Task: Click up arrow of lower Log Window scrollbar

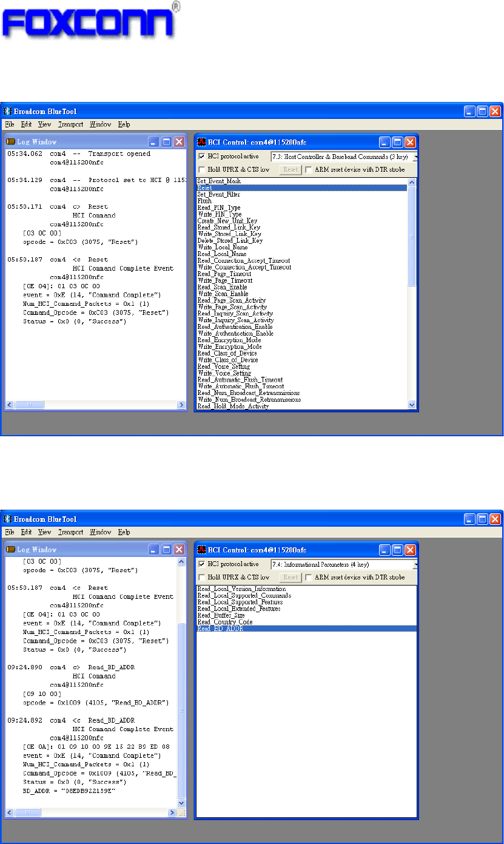Action: coord(181,562)
